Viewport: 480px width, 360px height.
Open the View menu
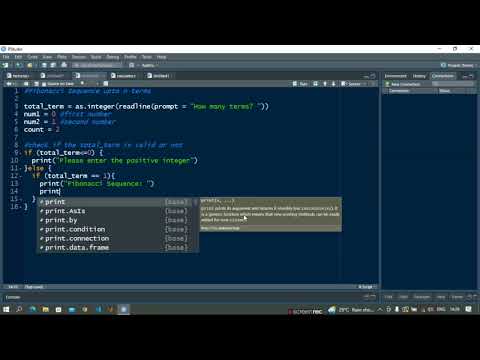pyautogui.click(x=47, y=57)
